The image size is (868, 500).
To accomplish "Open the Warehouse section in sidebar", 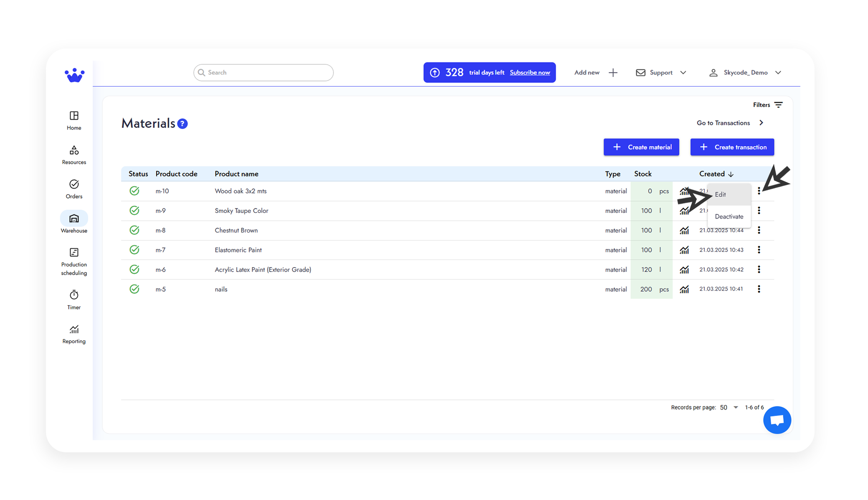I will click(x=74, y=222).
